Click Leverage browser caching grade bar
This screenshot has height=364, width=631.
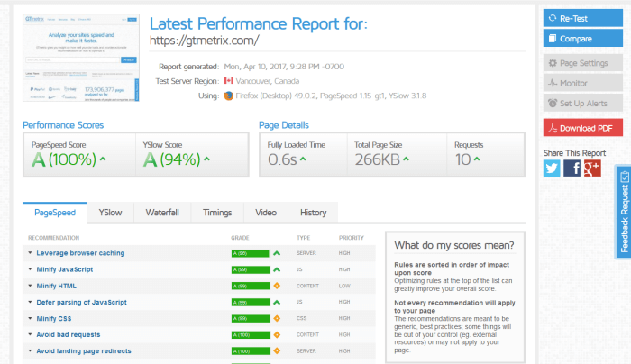[251, 253]
